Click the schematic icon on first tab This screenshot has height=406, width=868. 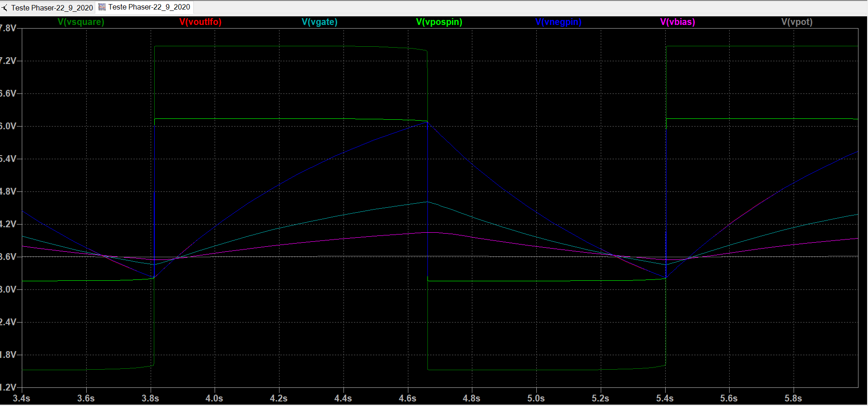(5, 8)
